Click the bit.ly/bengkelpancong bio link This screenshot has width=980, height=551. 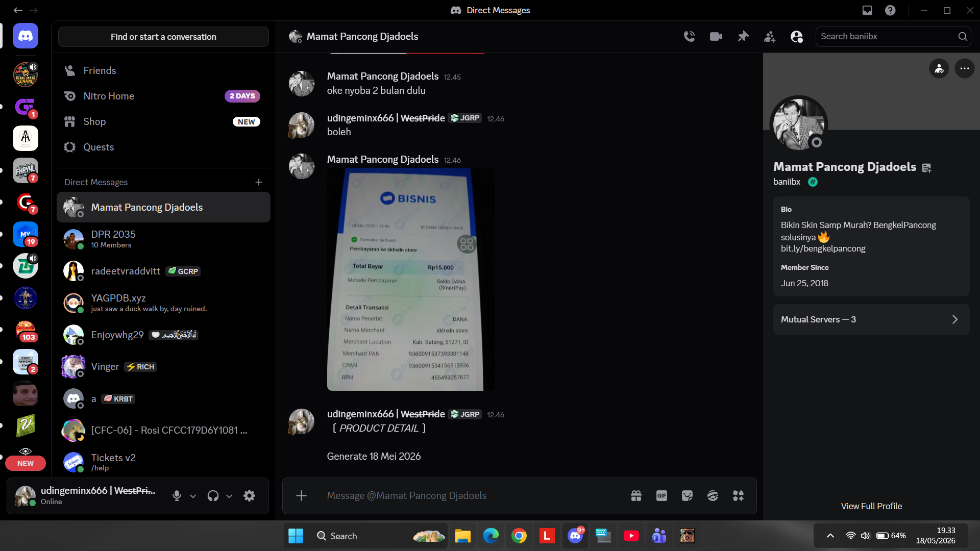point(823,248)
